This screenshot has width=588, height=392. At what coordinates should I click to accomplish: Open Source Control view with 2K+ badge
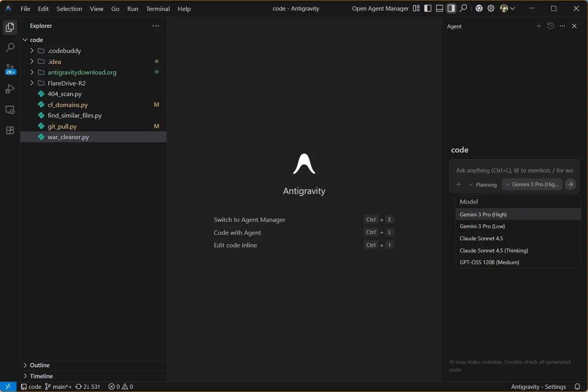click(10, 69)
